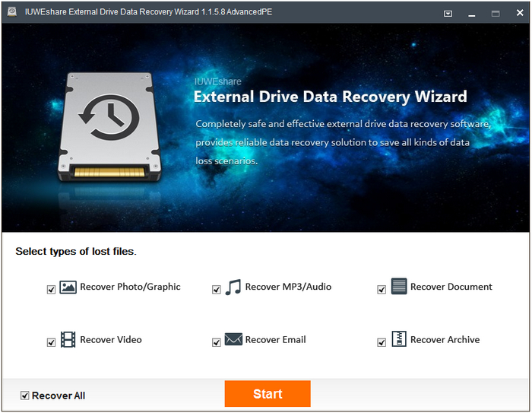Click the envelope email icon
The width and height of the screenshot is (532, 413).
pos(233,340)
